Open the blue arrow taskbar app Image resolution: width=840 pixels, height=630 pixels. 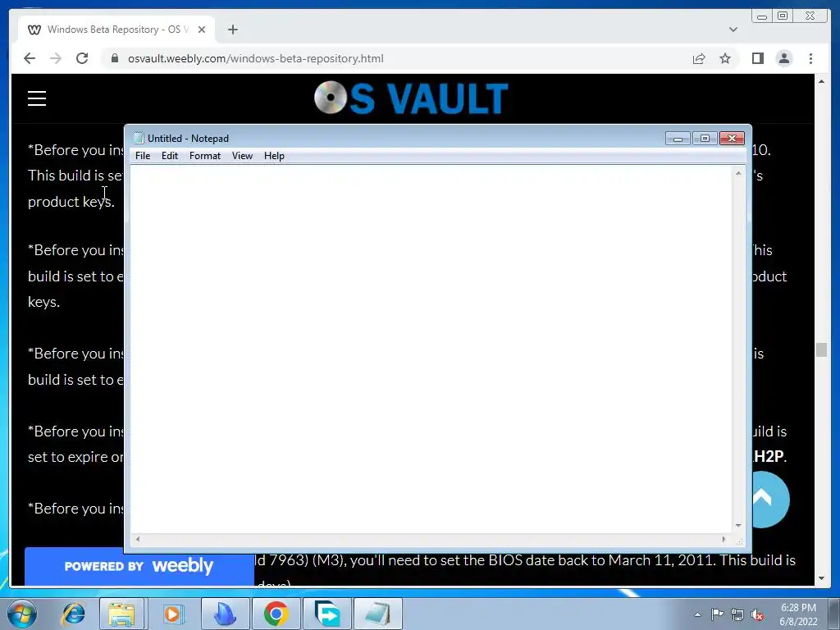click(x=326, y=614)
